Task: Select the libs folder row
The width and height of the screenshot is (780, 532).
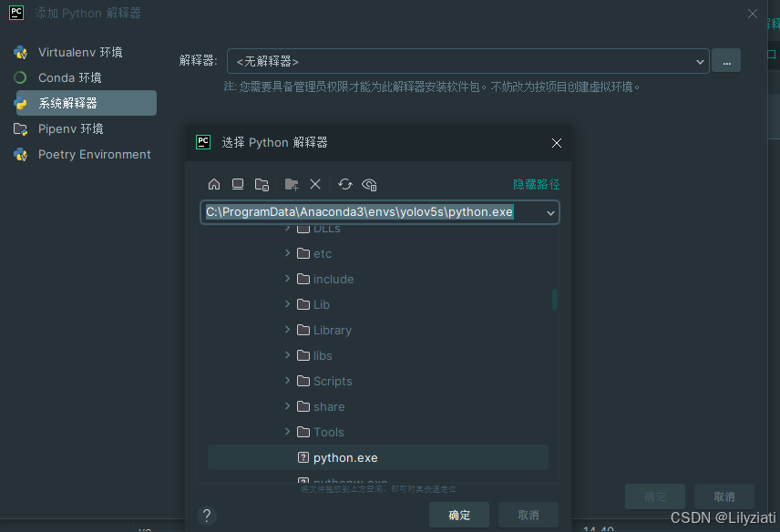Action: pyautogui.click(x=378, y=355)
